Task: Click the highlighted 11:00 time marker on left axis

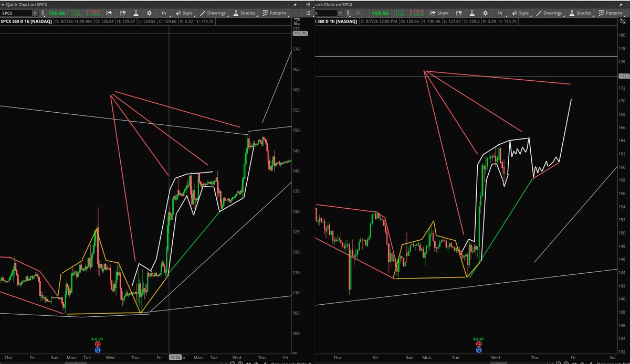Action: tap(175, 357)
